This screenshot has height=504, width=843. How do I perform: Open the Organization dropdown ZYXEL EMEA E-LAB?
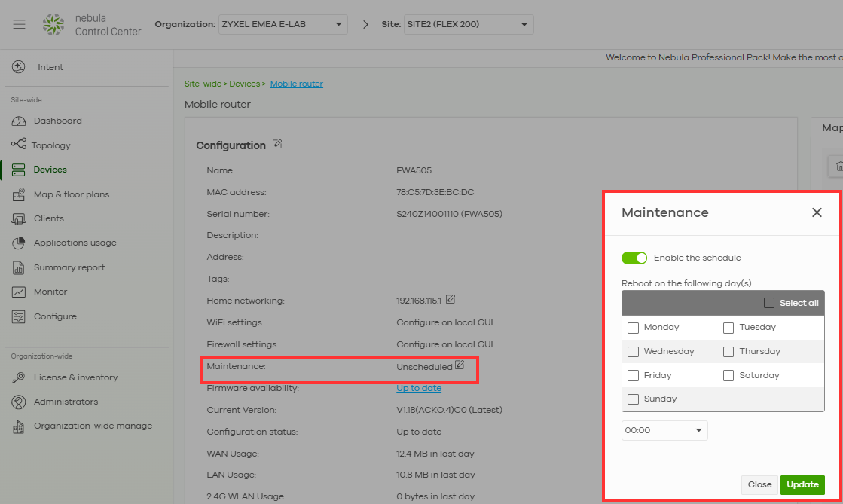click(283, 24)
